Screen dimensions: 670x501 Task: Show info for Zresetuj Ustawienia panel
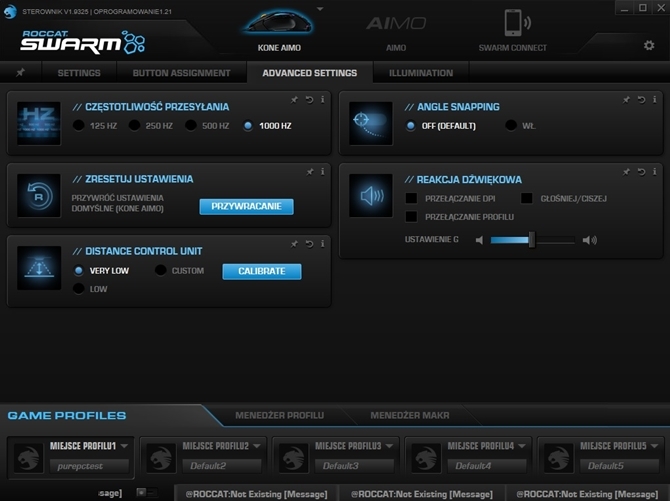323,171
